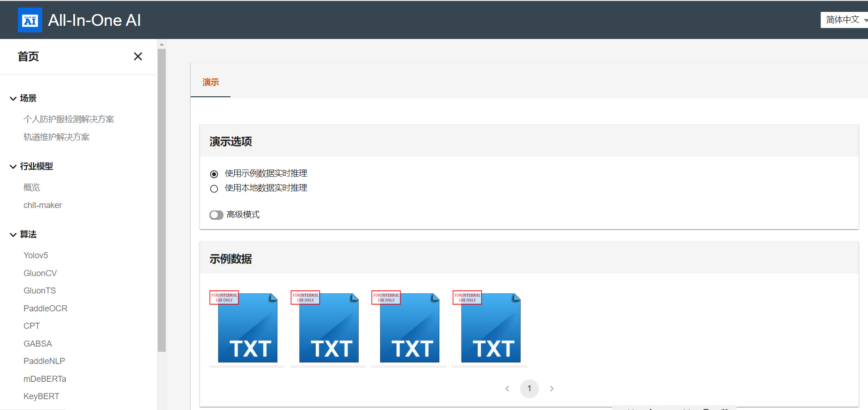Click page number 1 in pagination
The image size is (868, 410).
529,388
